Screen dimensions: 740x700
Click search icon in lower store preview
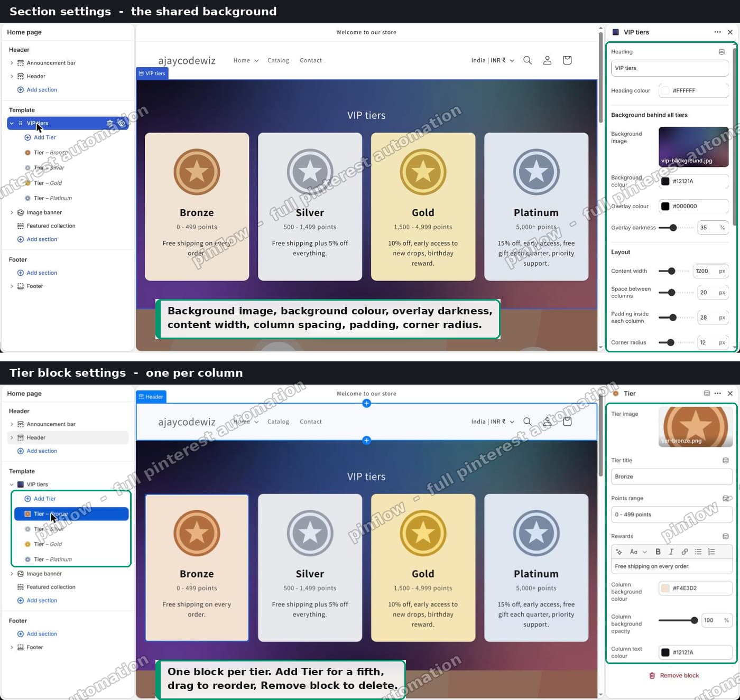point(528,422)
